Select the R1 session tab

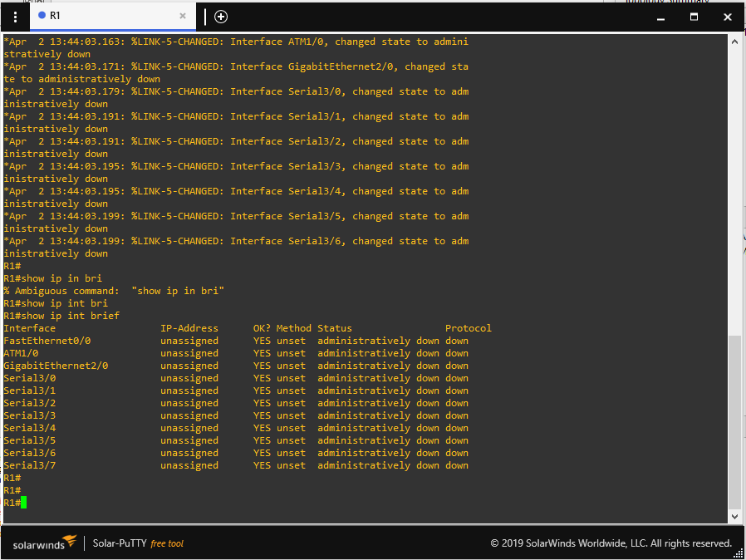(113, 16)
